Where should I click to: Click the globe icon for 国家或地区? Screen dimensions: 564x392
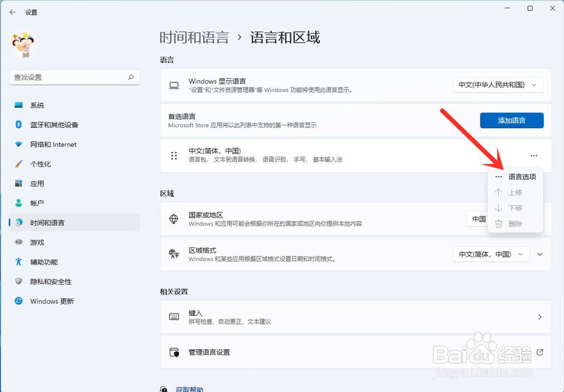click(174, 219)
